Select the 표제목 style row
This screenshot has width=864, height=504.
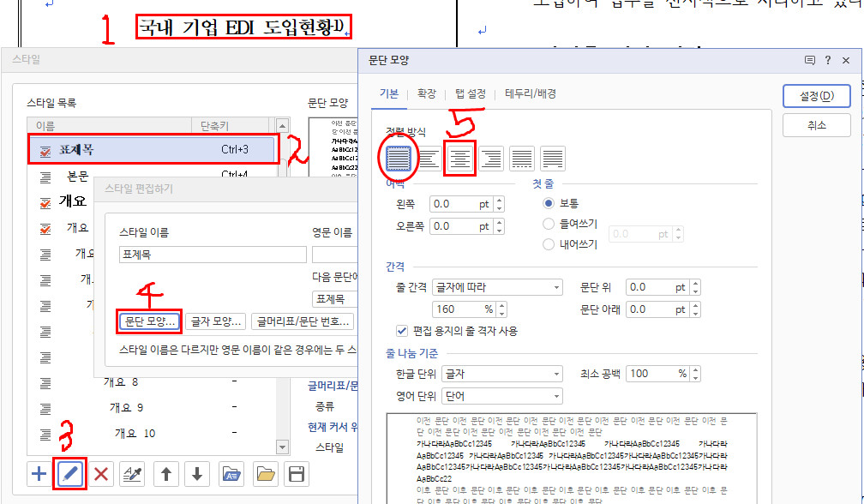pos(151,149)
